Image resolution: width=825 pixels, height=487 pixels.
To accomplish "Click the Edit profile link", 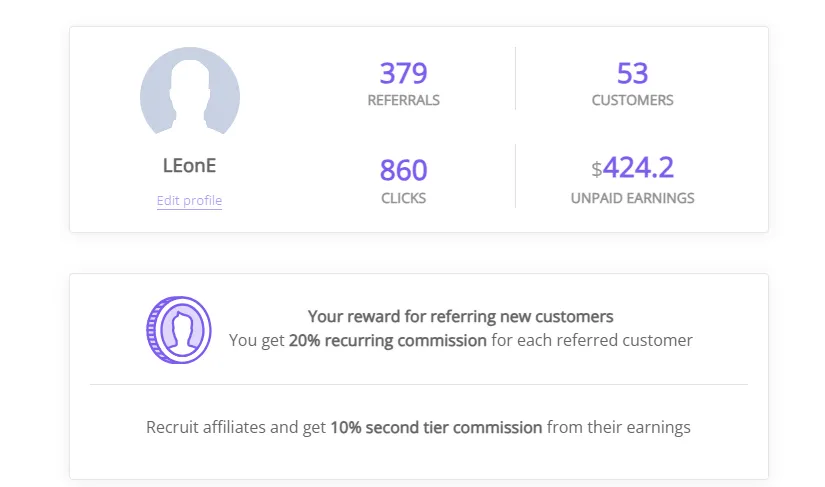I will (x=189, y=200).
